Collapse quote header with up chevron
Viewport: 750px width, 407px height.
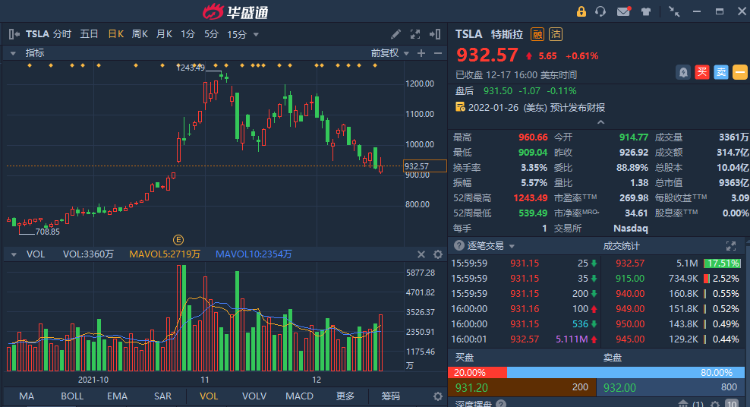click(x=601, y=122)
